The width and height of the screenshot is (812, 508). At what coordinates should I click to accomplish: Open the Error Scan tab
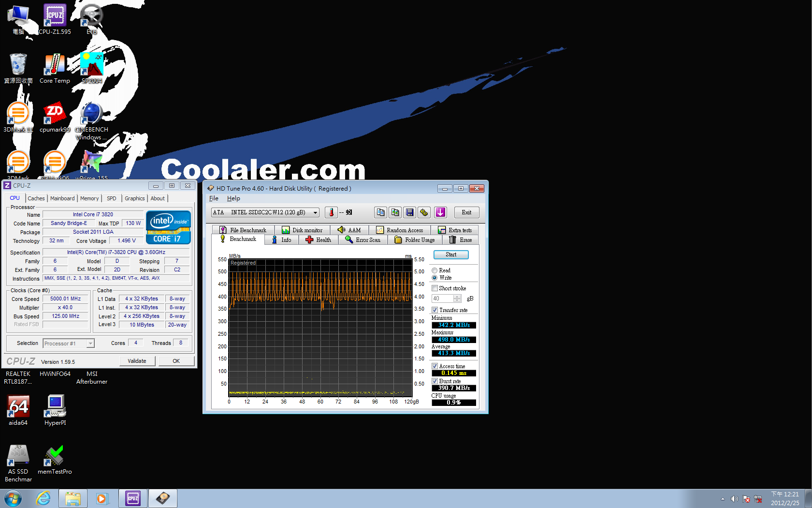[363, 240]
